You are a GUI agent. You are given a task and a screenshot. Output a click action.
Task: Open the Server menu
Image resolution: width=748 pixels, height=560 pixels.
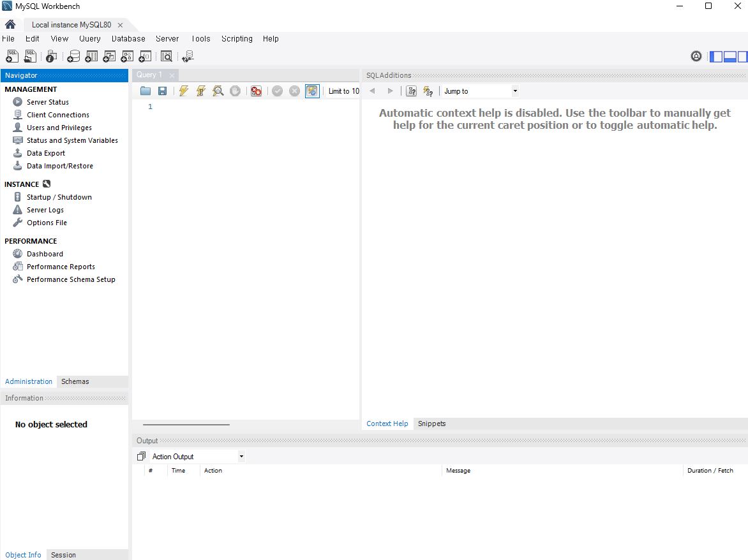[x=167, y=39]
